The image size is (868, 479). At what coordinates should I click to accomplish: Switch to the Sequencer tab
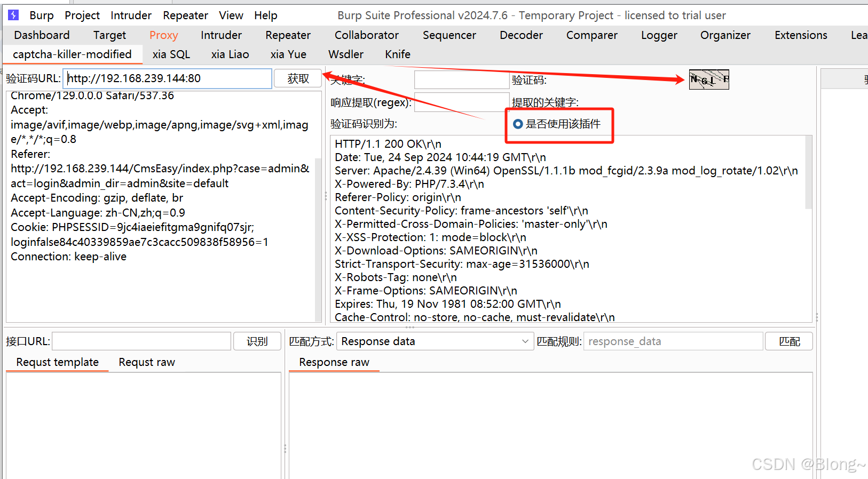[x=449, y=35]
